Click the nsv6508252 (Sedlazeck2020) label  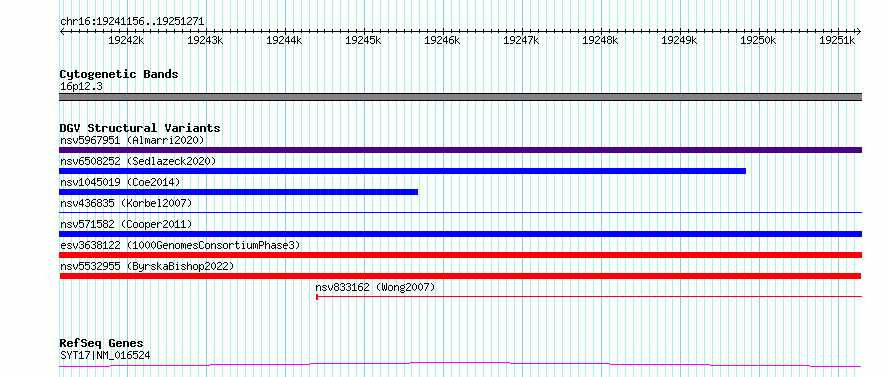pyautogui.click(x=138, y=161)
